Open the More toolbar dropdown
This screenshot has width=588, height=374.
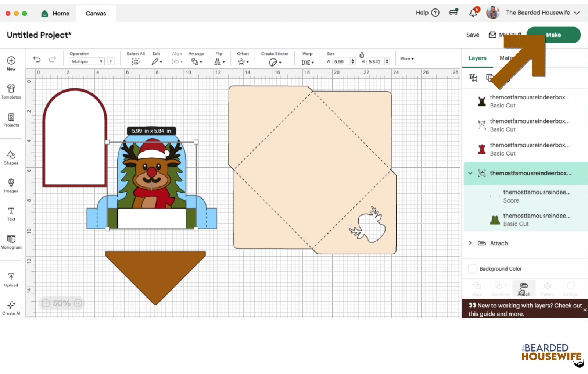click(x=407, y=59)
